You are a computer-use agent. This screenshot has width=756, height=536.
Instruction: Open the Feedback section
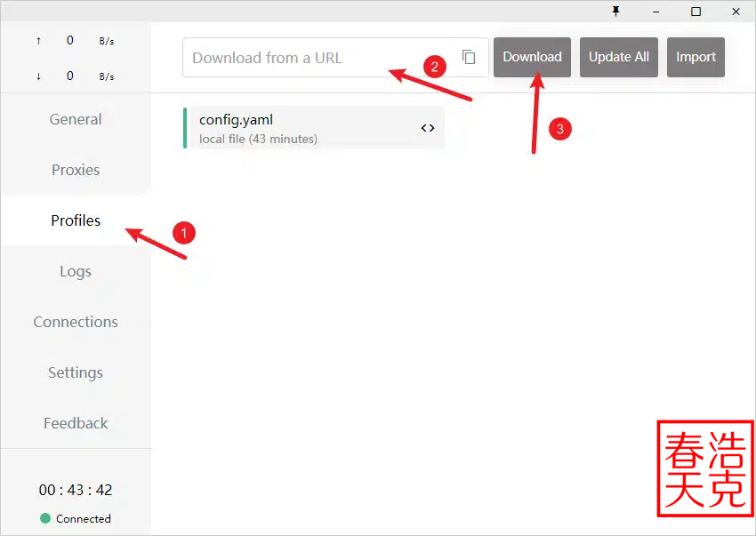(x=76, y=423)
